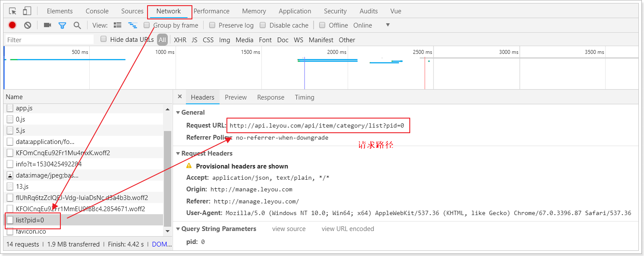
Task: Close the request details panel
Action: click(x=180, y=97)
